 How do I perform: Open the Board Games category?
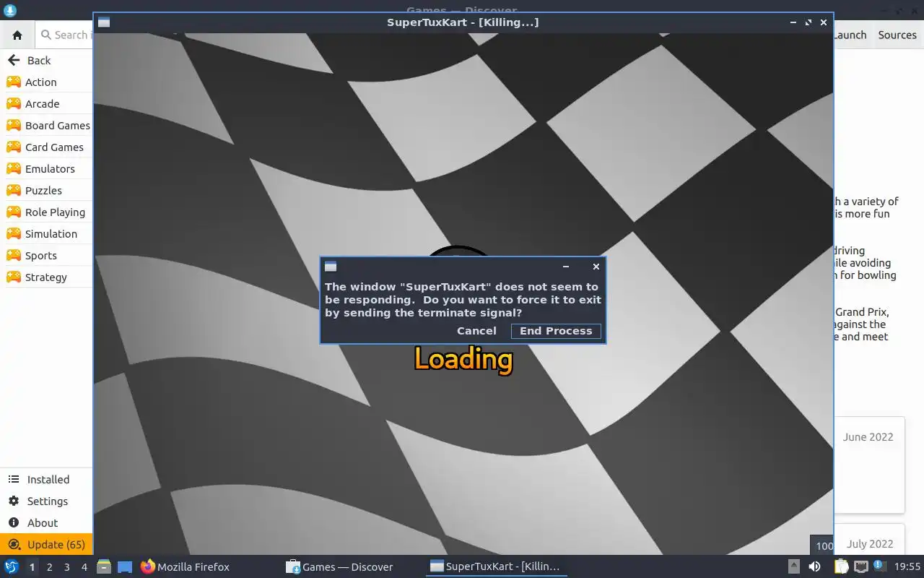tap(46, 126)
